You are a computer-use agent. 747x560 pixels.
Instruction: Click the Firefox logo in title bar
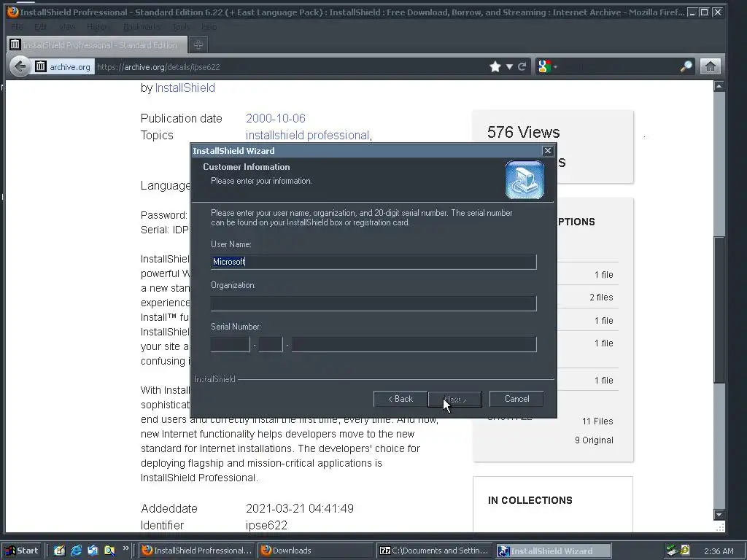[x=12, y=12]
